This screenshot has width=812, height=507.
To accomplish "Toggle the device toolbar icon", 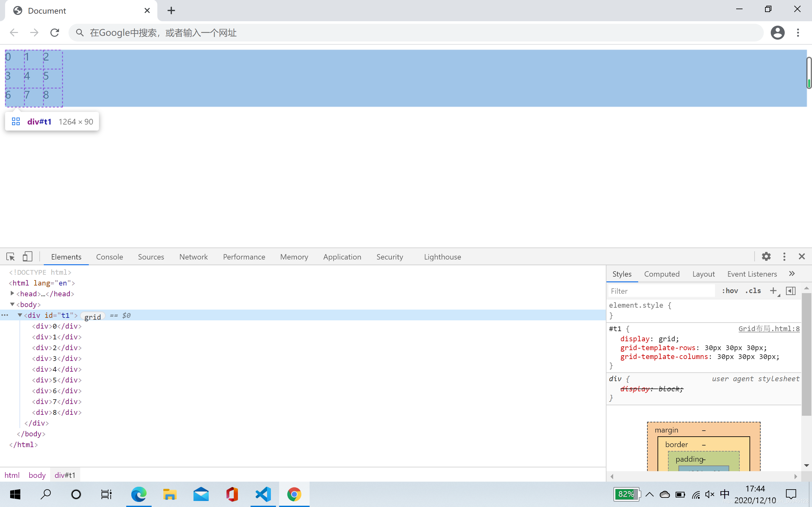I will (x=28, y=257).
